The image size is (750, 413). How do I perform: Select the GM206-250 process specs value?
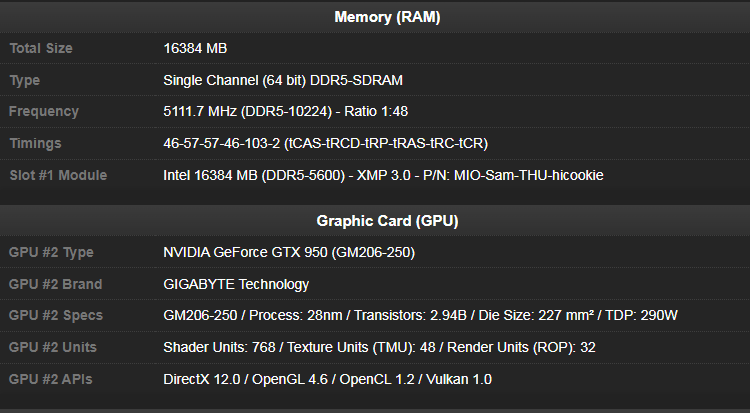[x=421, y=316]
